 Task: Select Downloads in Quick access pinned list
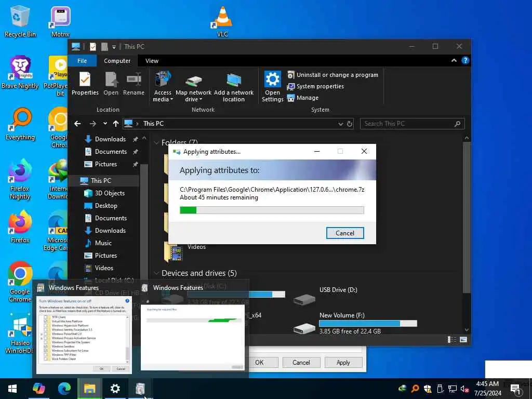pyautogui.click(x=111, y=139)
